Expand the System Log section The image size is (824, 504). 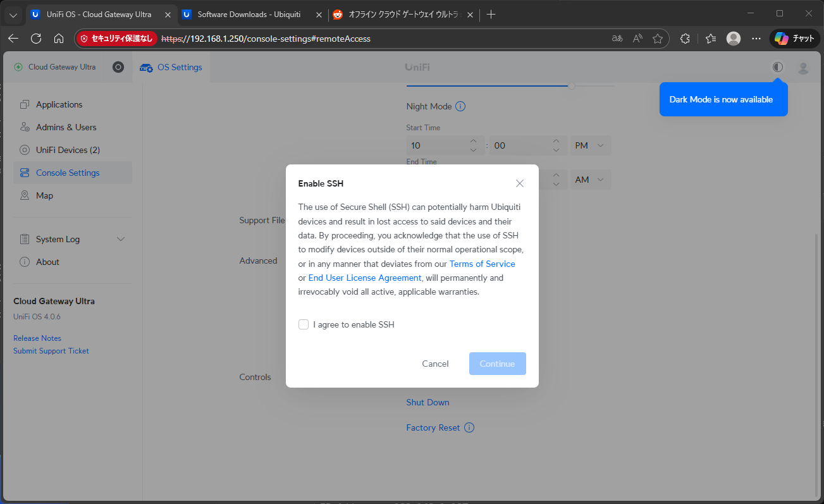[x=121, y=239]
